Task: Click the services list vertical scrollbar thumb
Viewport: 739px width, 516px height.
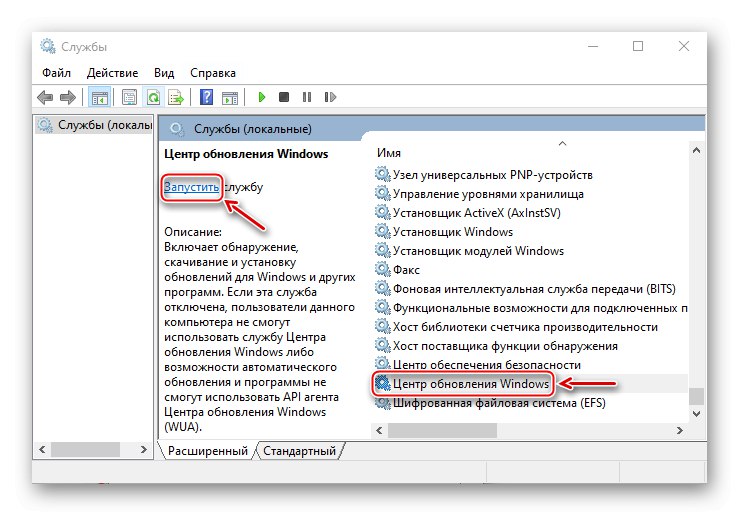Action: coord(697,396)
